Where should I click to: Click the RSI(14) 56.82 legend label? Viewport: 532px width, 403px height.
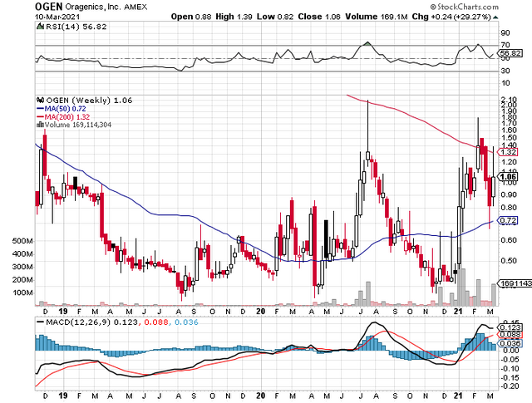click(76, 27)
